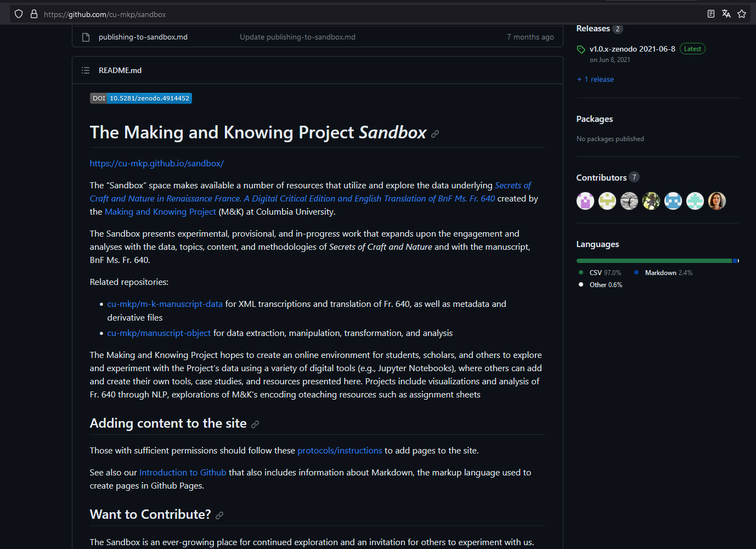This screenshot has height=549, width=756.
Task: Click the browser address bar URL
Action: tap(105, 14)
